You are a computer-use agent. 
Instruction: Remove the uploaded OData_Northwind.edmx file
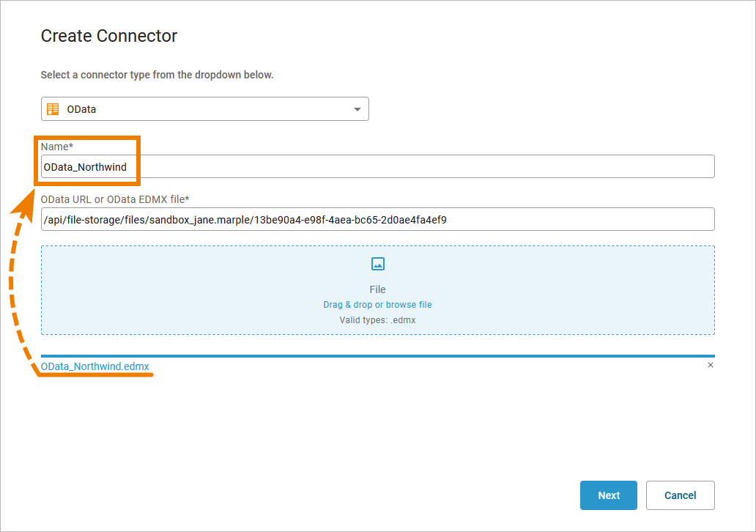[710, 365]
